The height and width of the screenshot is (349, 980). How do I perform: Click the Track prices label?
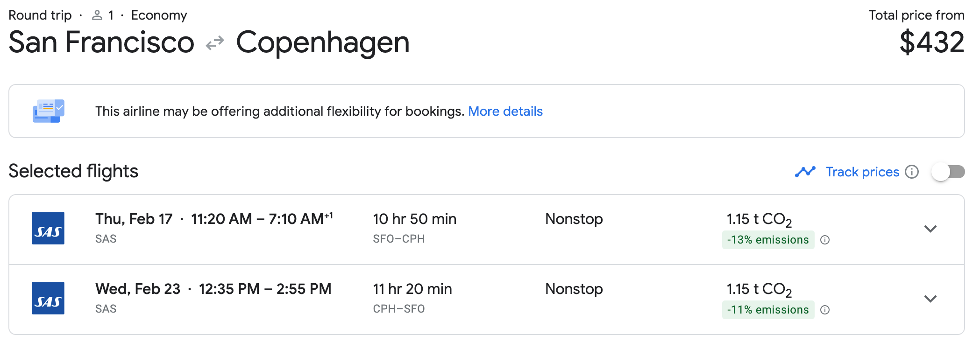(x=862, y=172)
